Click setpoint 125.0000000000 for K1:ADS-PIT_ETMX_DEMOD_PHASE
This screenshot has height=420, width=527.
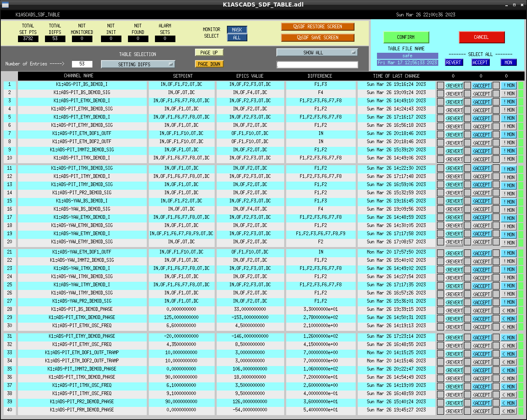182,317
